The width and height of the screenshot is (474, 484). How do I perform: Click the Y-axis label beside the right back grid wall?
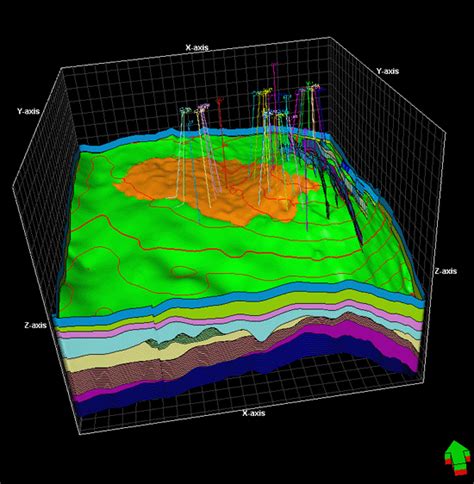point(388,71)
